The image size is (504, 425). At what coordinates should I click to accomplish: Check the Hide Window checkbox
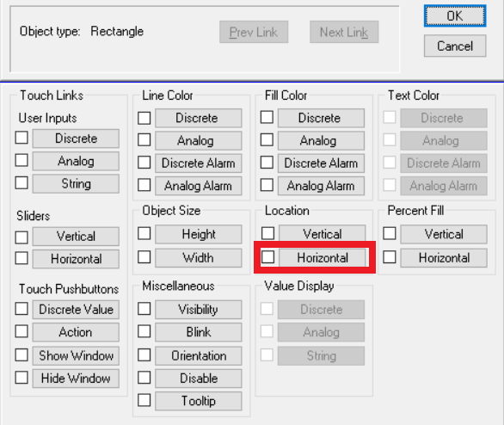(22, 378)
